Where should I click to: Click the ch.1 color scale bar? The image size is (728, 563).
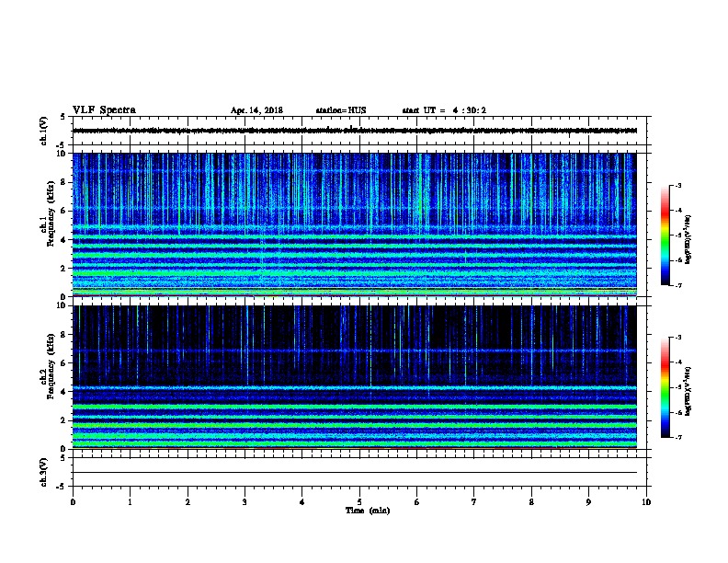click(665, 236)
